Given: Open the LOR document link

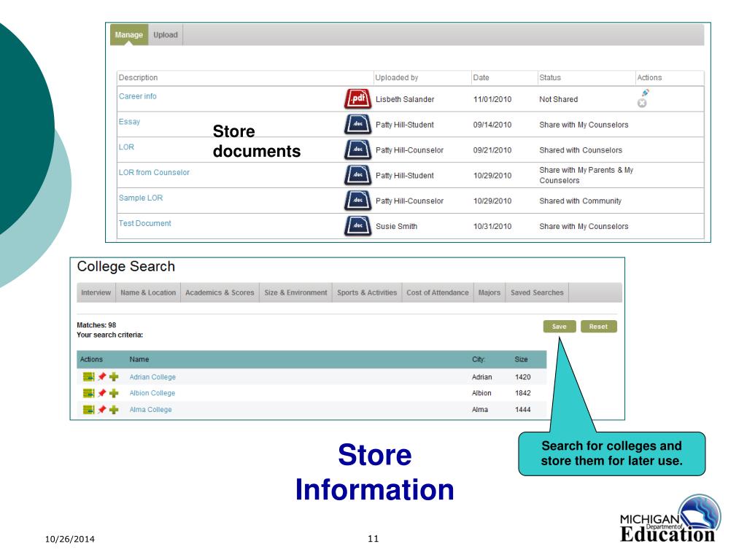Looking at the screenshot, I should (126, 147).
